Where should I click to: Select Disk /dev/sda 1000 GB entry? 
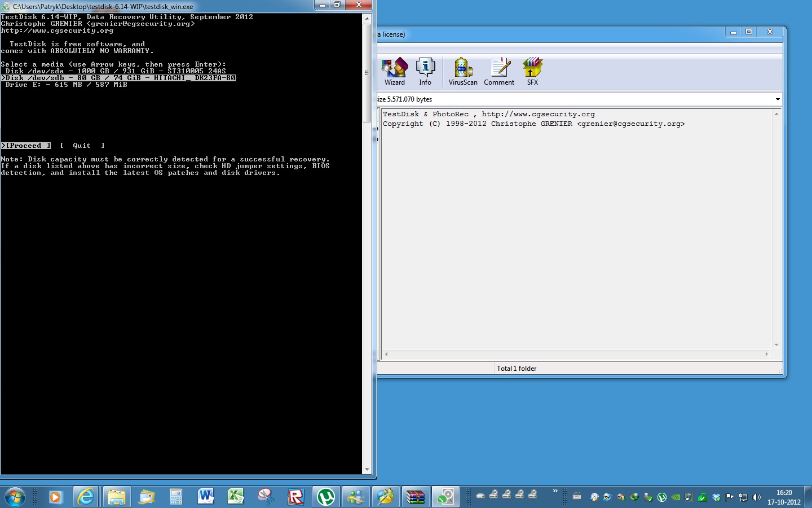[116, 71]
